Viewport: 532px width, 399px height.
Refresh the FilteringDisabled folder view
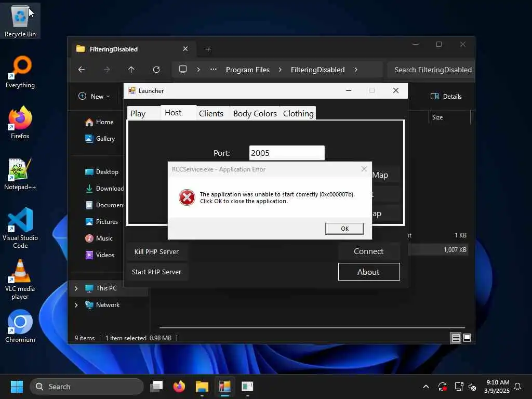[156, 70]
